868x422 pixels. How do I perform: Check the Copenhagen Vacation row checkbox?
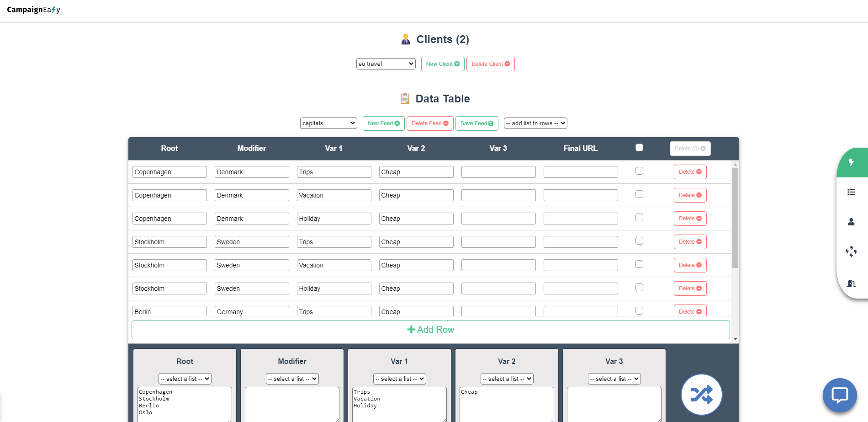(x=639, y=194)
